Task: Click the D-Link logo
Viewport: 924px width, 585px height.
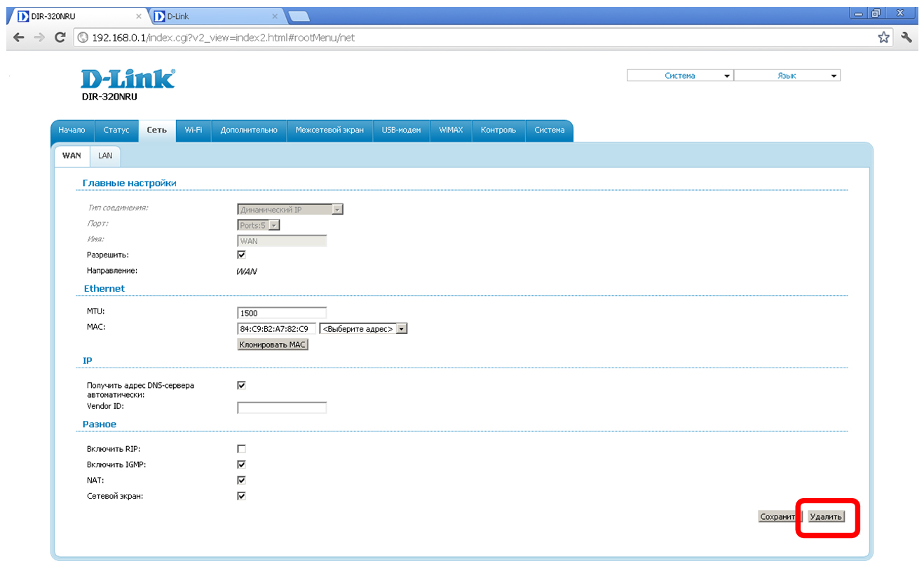Action: (x=128, y=79)
